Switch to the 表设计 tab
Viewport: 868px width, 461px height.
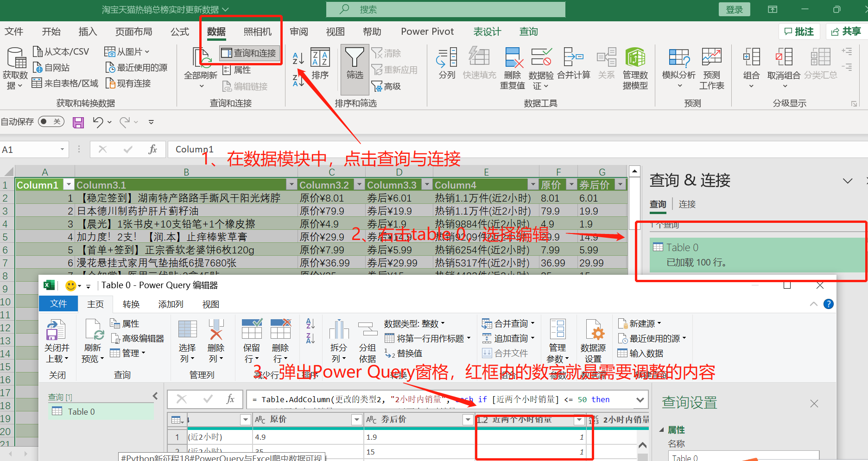[487, 32]
